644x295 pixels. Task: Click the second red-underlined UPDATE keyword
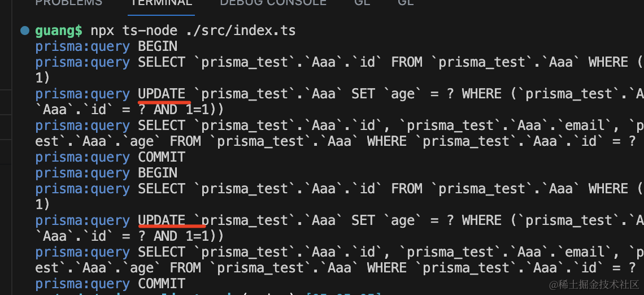(x=162, y=220)
